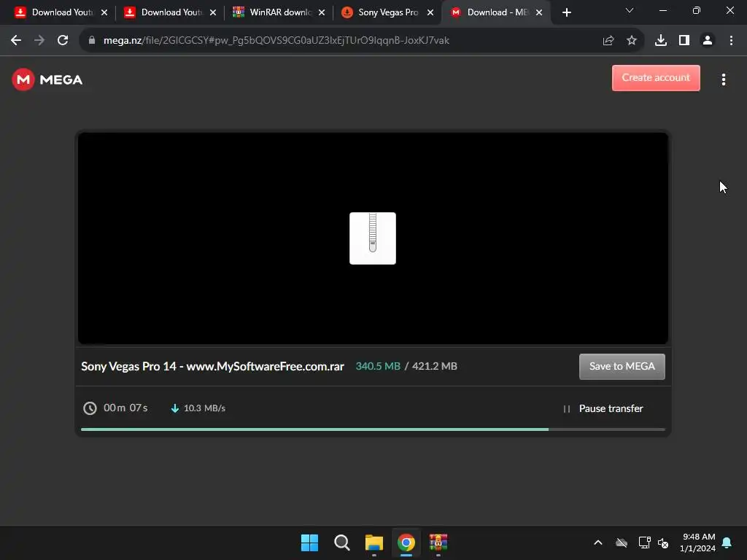Close the Sony Vegas Pro tab
747x560 pixels.
click(430, 13)
